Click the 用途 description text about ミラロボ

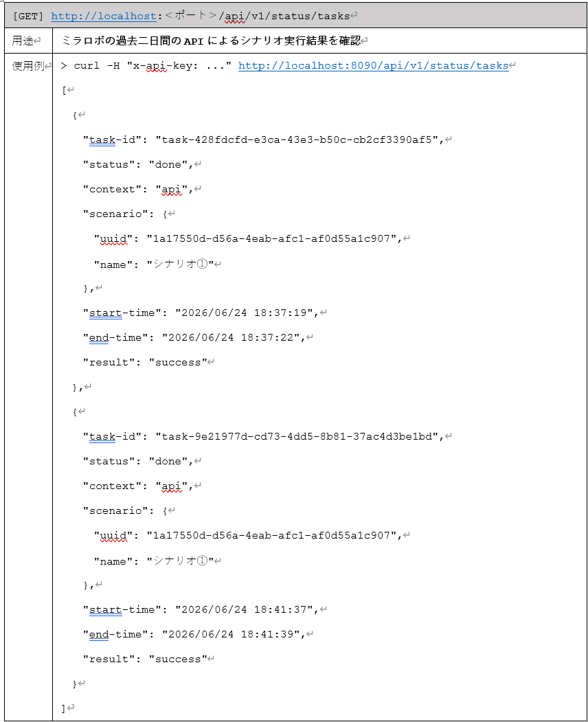(x=211, y=41)
